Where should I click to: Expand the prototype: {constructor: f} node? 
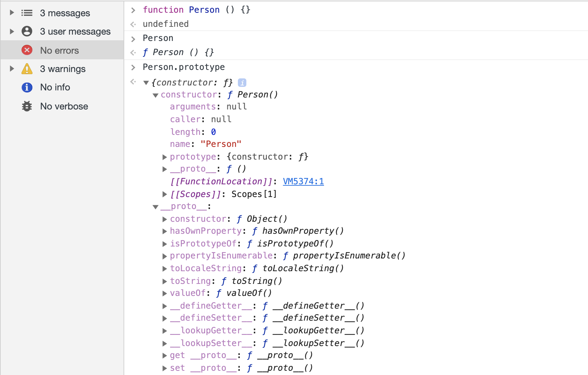click(x=164, y=157)
